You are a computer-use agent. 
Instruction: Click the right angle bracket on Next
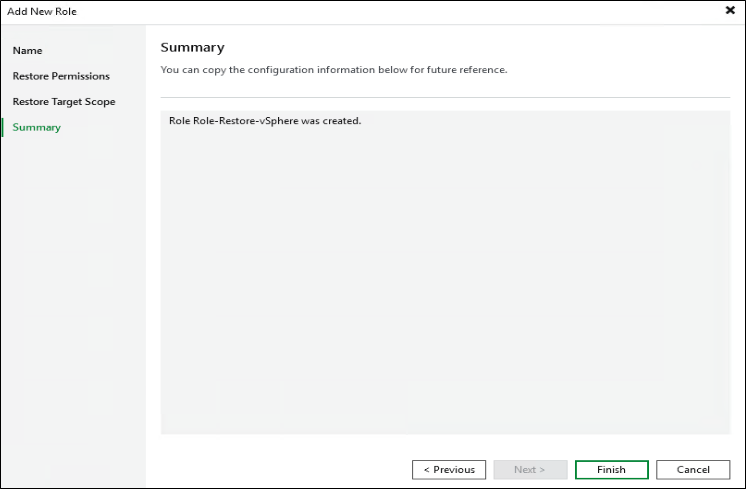(x=543, y=470)
